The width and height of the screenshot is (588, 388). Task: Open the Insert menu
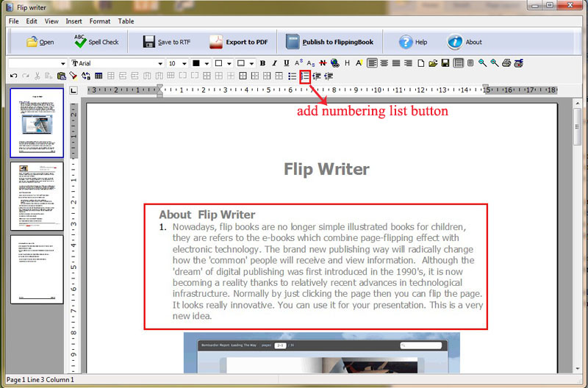click(73, 21)
